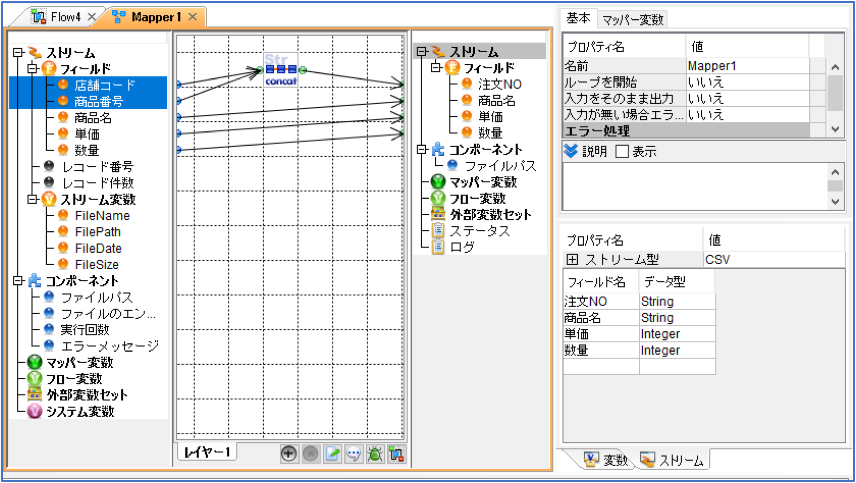Click the left-tree マッパー変数 green icon
Screen dimensions: 856x483
34,362
